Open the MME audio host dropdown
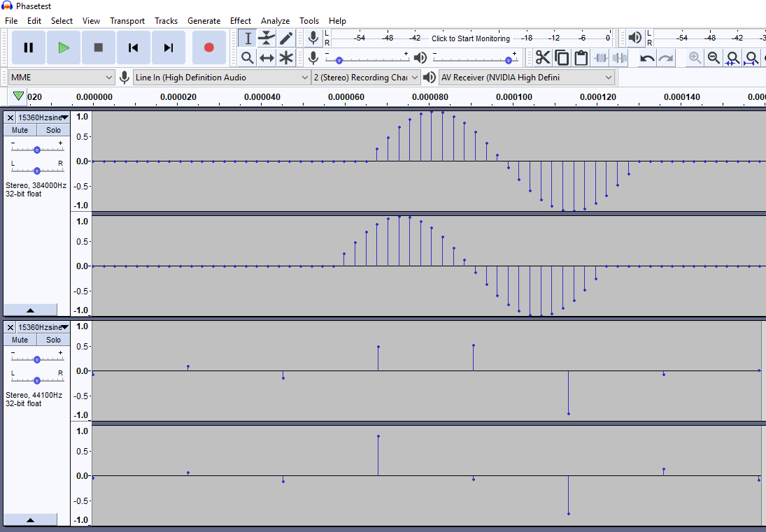 [x=62, y=78]
